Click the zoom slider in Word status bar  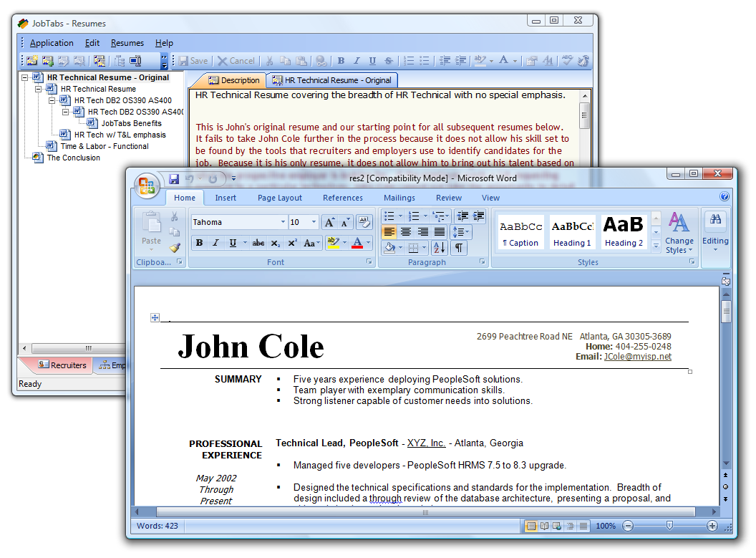669,526
